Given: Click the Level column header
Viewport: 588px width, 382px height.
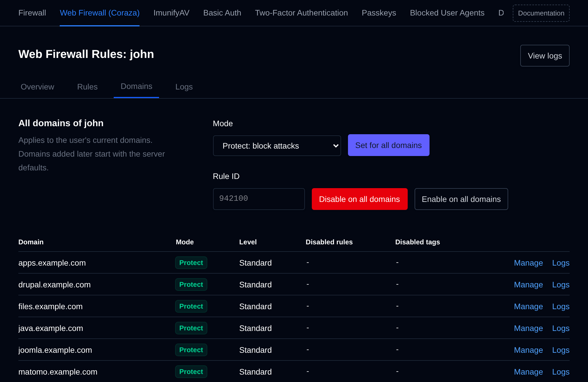Looking at the screenshot, I should (248, 242).
